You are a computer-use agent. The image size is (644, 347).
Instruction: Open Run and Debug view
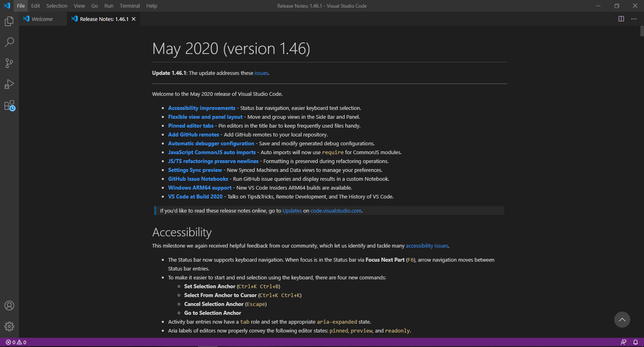click(x=9, y=85)
